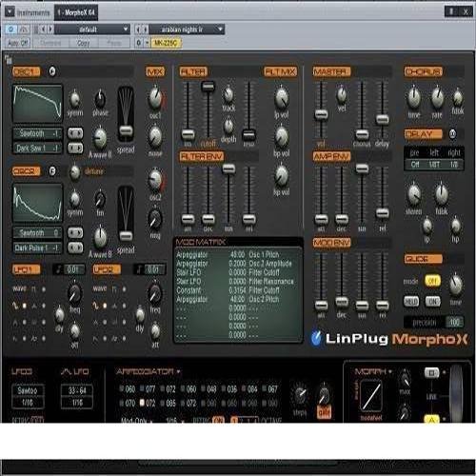Open the Instruments menu arrow
Screen dimensions: 476x476
click(x=10, y=12)
